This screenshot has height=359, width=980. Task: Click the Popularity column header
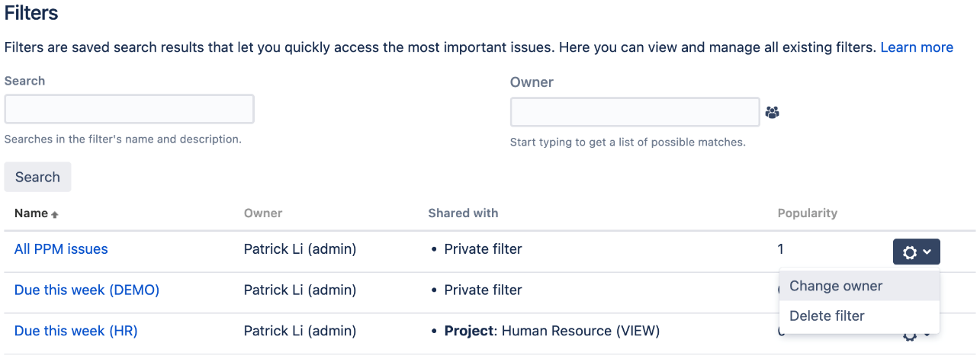coord(808,213)
